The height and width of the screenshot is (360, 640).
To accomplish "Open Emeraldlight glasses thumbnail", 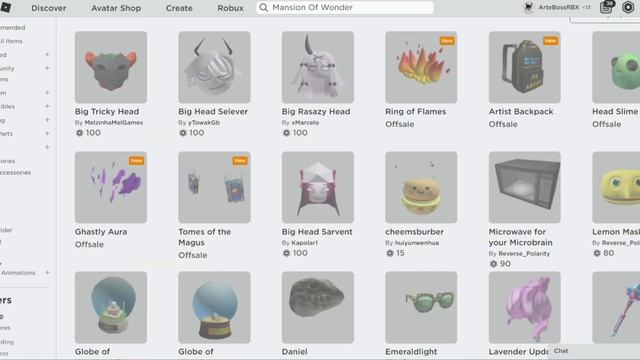I will coord(421,307).
